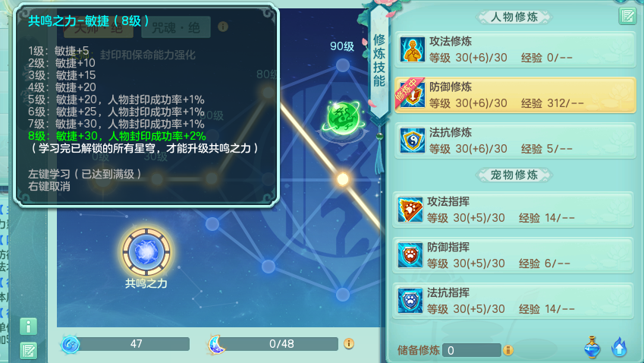Click the 法抗修炼 yin-yang shield icon

click(x=412, y=140)
